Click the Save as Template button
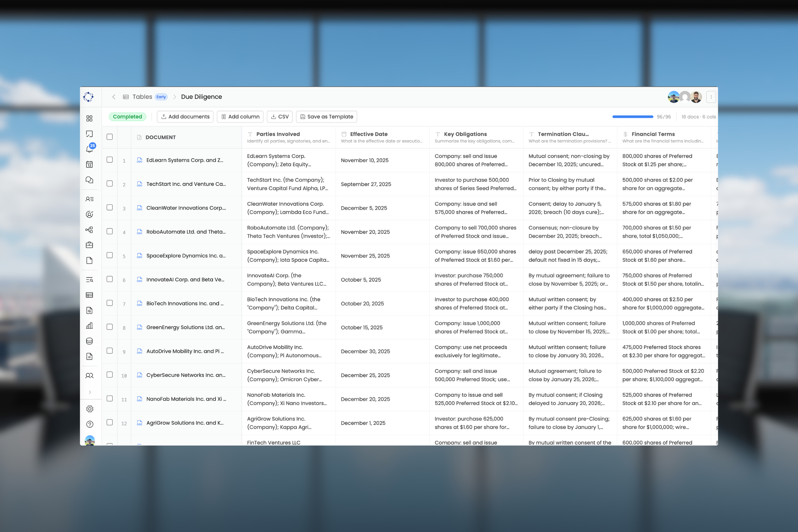The image size is (798, 532). point(326,117)
